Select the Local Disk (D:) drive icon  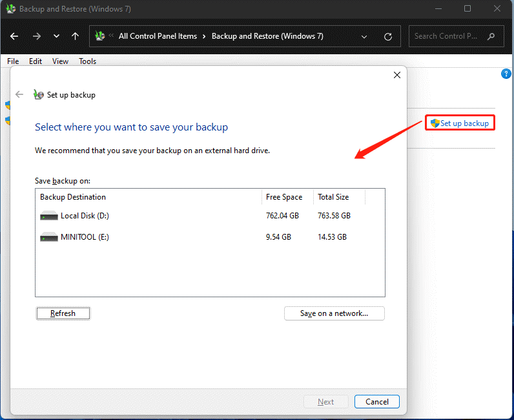[x=49, y=216]
